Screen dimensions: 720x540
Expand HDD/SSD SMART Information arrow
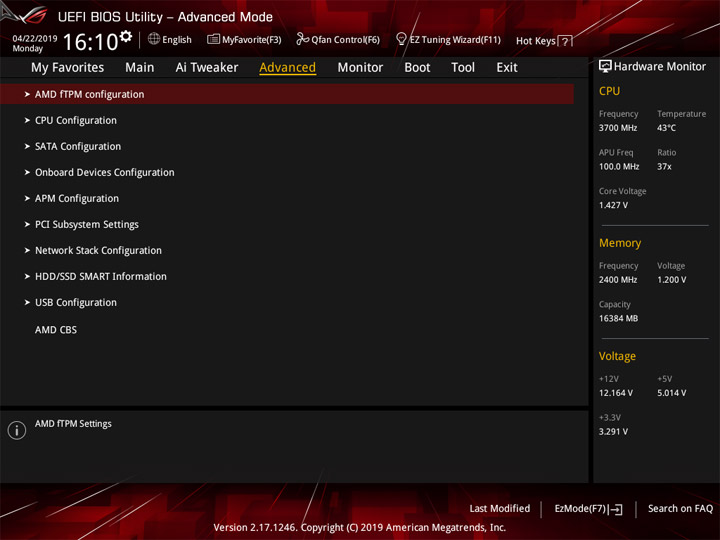[27, 276]
